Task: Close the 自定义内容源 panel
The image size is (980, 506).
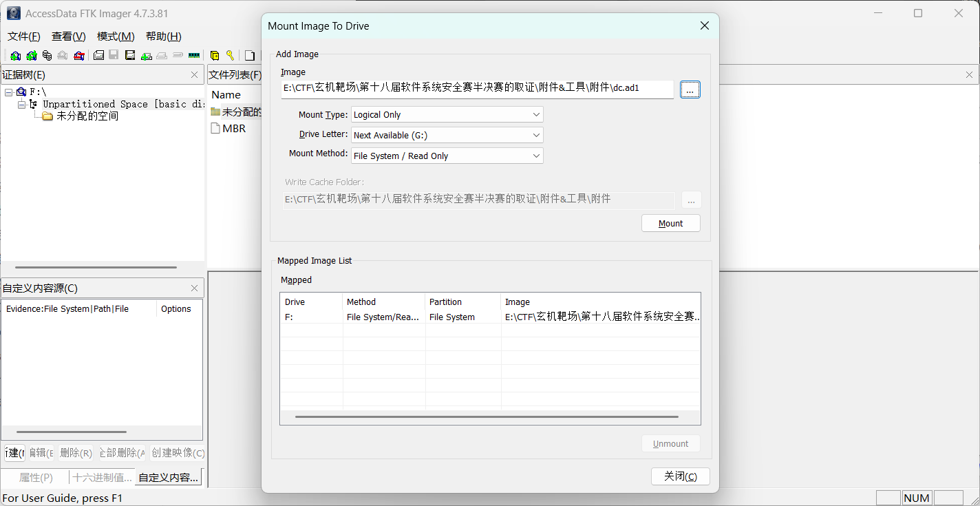Action: click(194, 288)
